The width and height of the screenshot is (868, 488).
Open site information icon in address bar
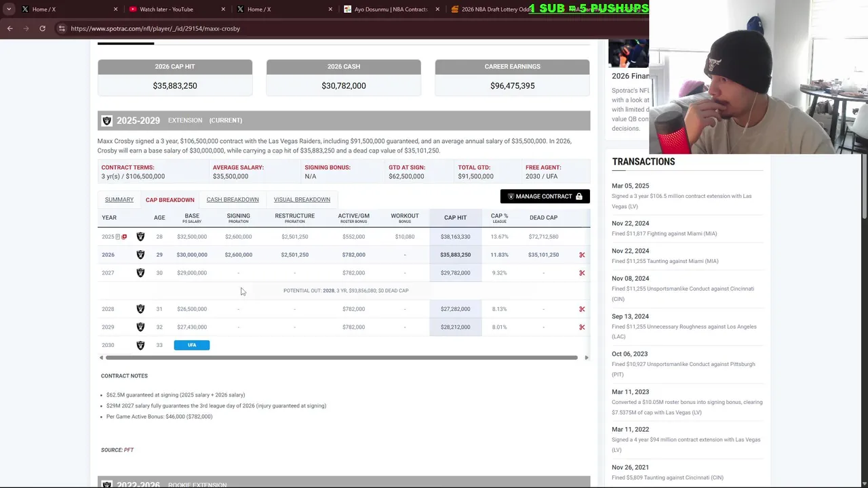pyautogui.click(x=62, y=28)
